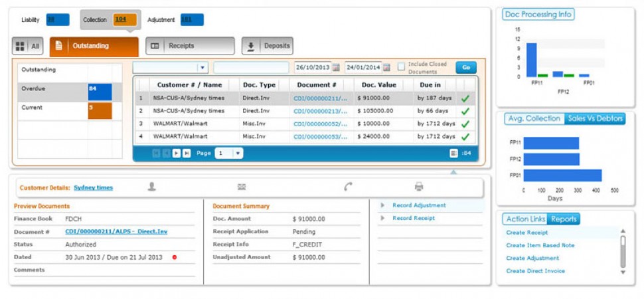Open the start date calendar picker
This screenshot has height=299, width=644.
(x=336, y=68)
